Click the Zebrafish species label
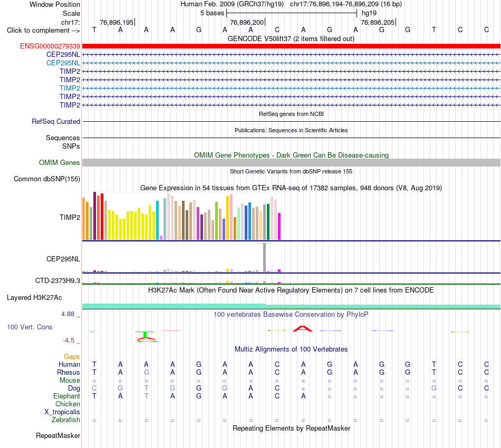The image size is (501, 448). [x=66, y=420]
